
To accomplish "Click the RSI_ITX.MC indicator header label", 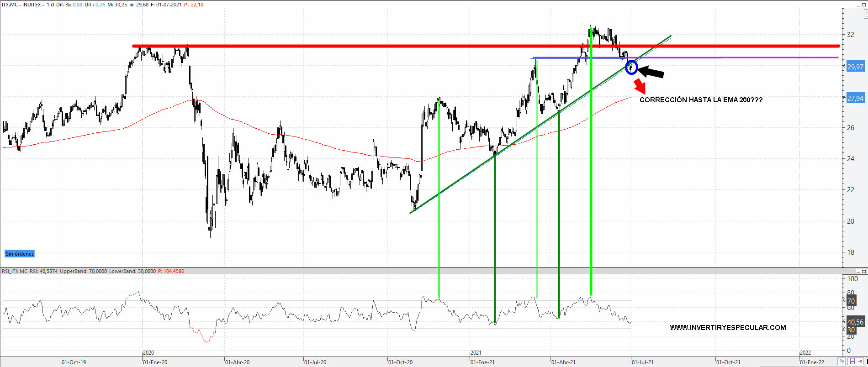I will pyautogui.click(x=15, y=271).
